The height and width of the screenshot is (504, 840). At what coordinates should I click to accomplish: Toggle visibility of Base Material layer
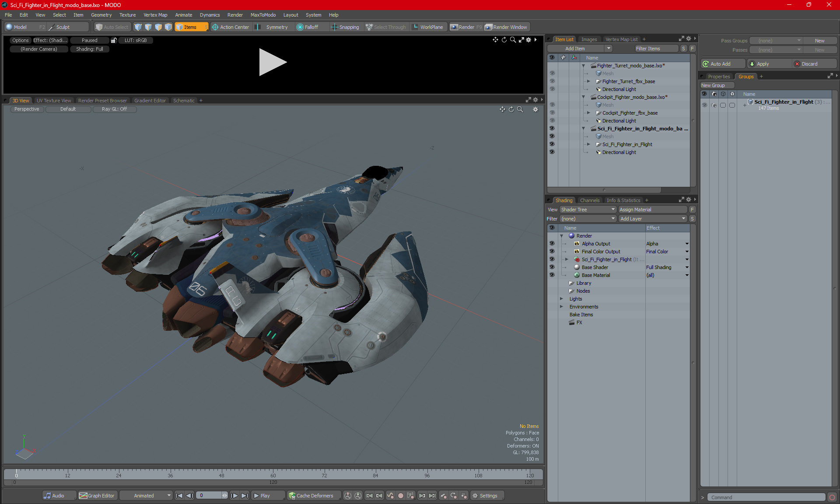click(x=552, y=275)
